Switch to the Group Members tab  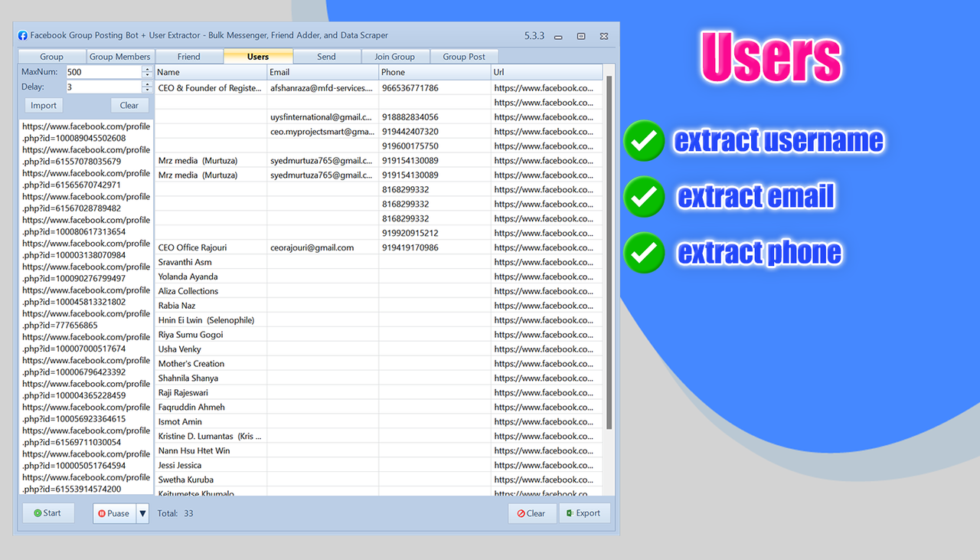[x=120, y=57]
